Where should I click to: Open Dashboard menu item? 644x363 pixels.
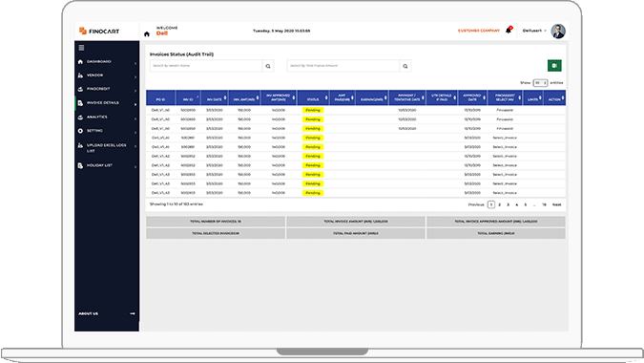pos(98,62)
